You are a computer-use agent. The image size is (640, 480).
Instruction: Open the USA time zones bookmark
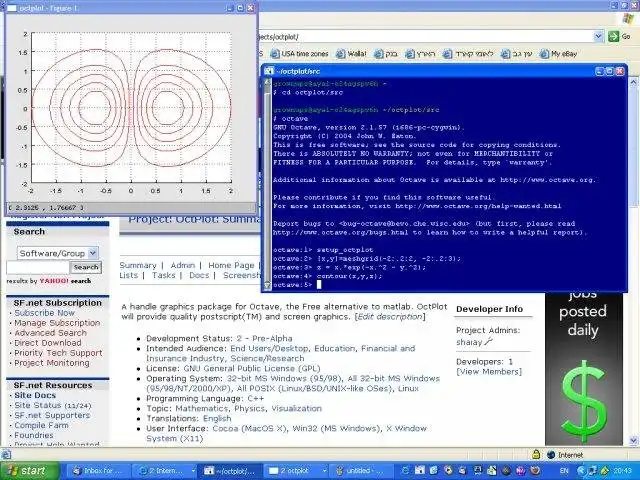click(300, 53)
